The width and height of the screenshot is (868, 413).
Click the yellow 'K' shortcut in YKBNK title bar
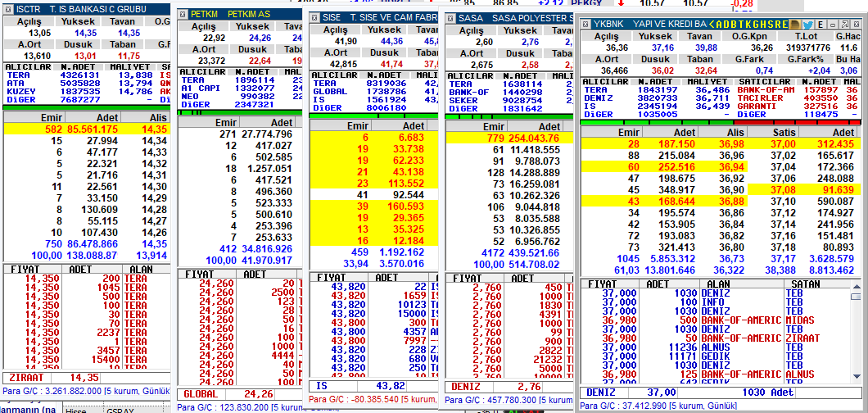coord(748,25)
